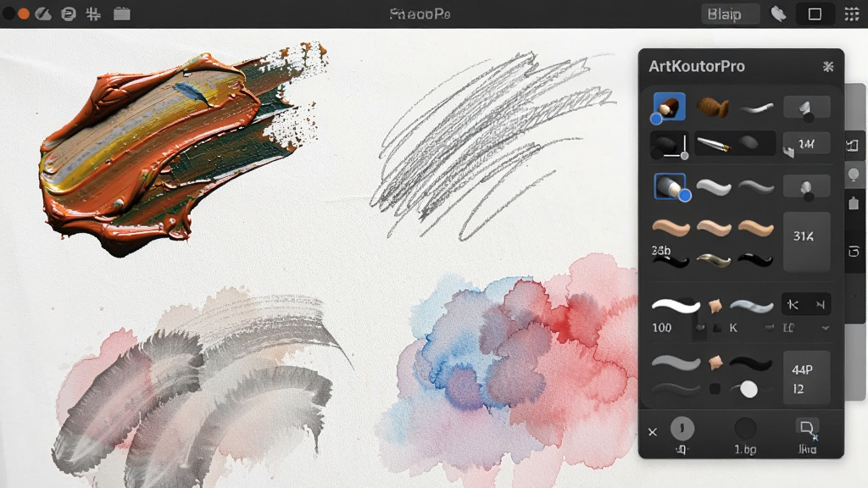Choose the detailed paintbrush tool icon

[713, 144]
